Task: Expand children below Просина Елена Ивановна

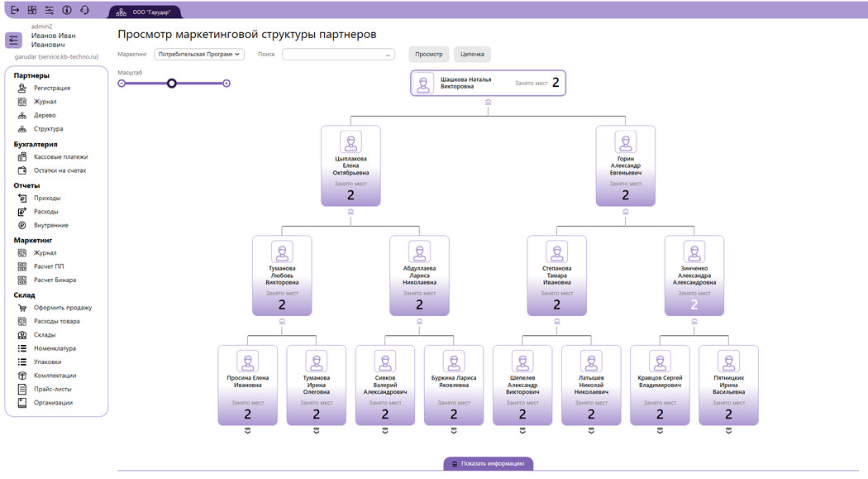Action: click(248, 431)
